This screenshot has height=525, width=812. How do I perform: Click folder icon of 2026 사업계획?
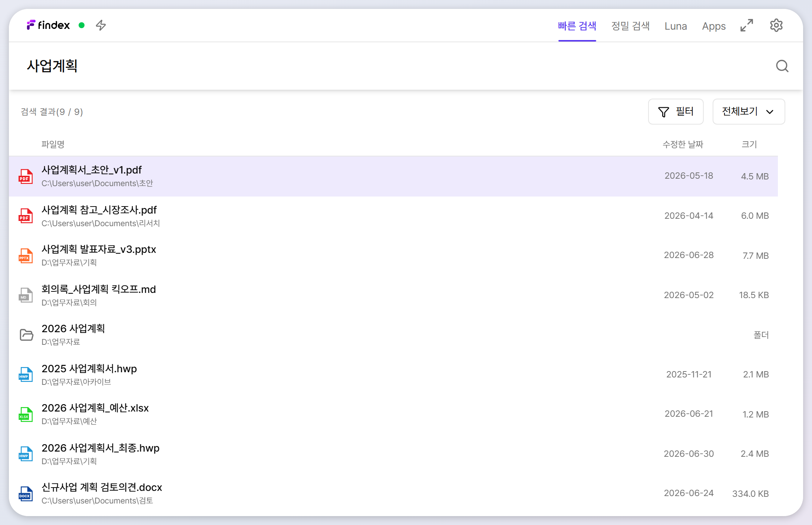coord(26,335)
